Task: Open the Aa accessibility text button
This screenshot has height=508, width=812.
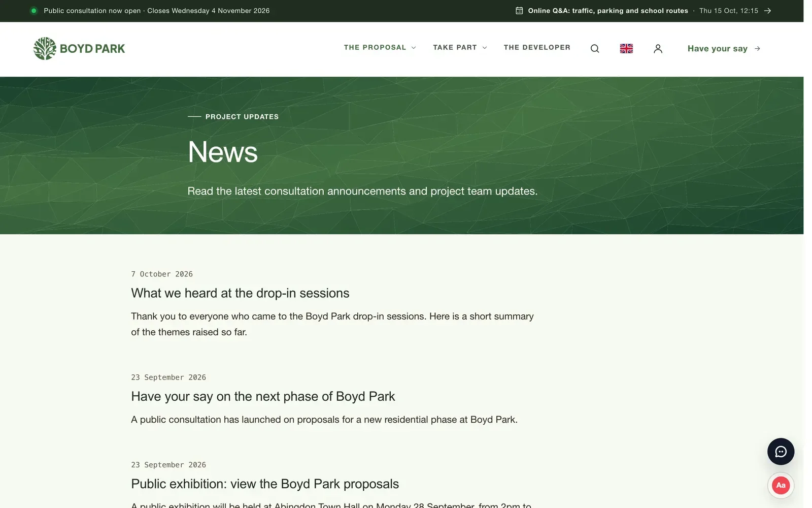Action: coord(781,485)
